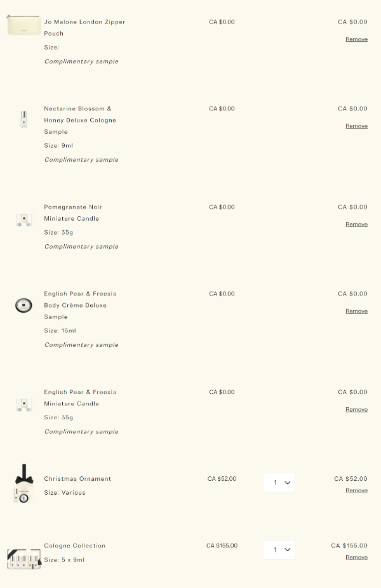The width and height of the screenshot is (381, 588).
Task: Click the Christmas Ornament product image
Action: (23, 484)
